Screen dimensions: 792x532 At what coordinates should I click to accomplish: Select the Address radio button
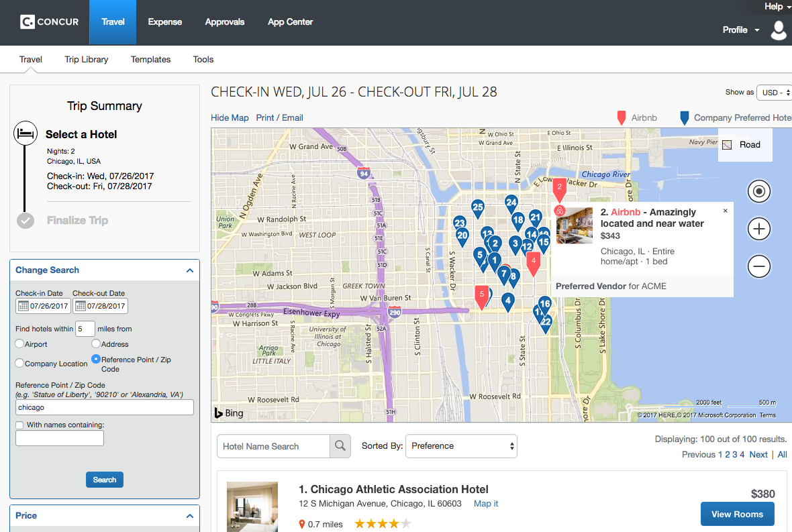[96, 343]
